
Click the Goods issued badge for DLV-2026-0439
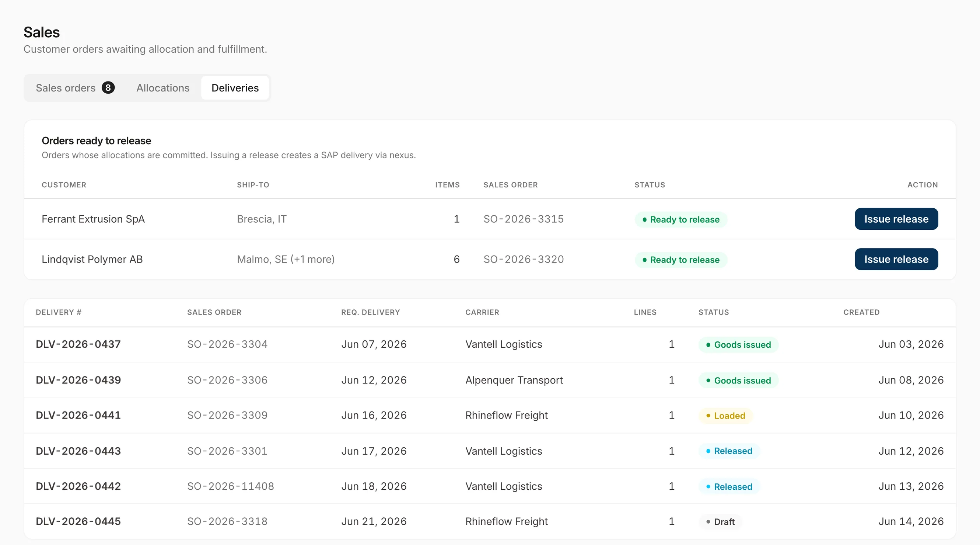[738, 381]
